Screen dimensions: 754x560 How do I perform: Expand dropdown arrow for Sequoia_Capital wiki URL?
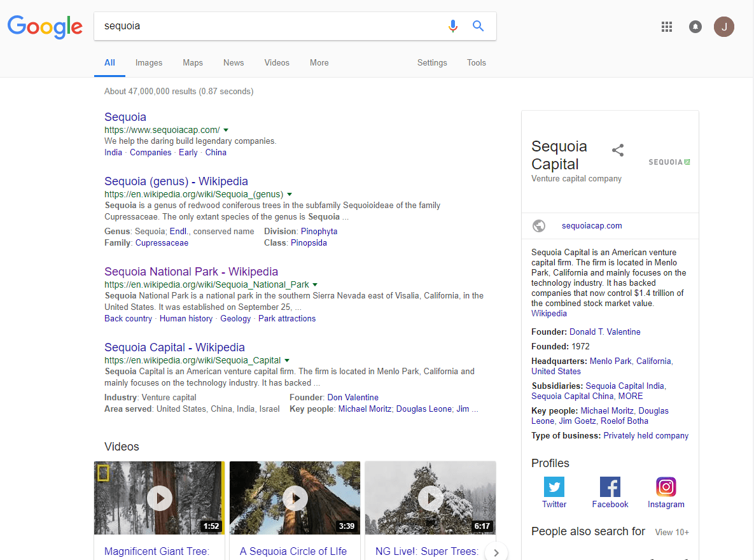287,360
